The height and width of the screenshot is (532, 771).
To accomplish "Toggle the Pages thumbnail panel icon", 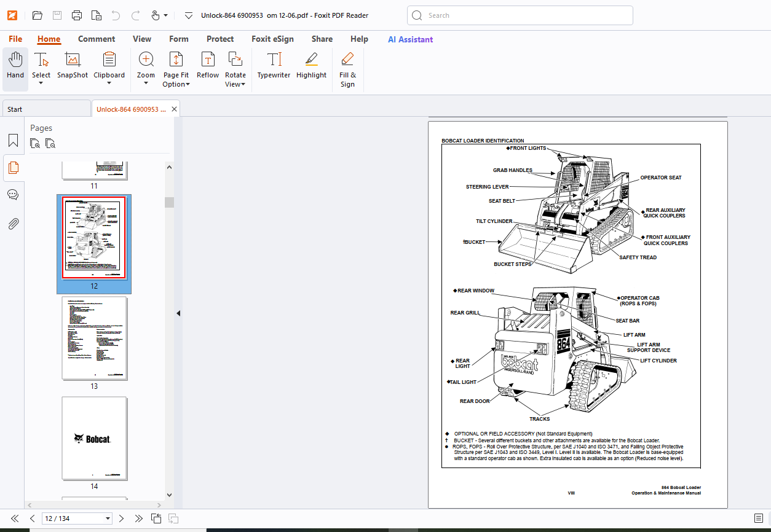I will coord(13,168).
